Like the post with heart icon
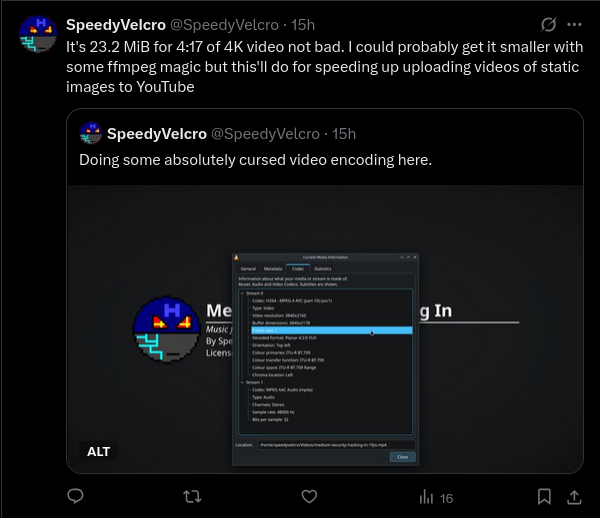Viewport: 600px width, 518px height. pyautogui.click(x=310, y=496)
